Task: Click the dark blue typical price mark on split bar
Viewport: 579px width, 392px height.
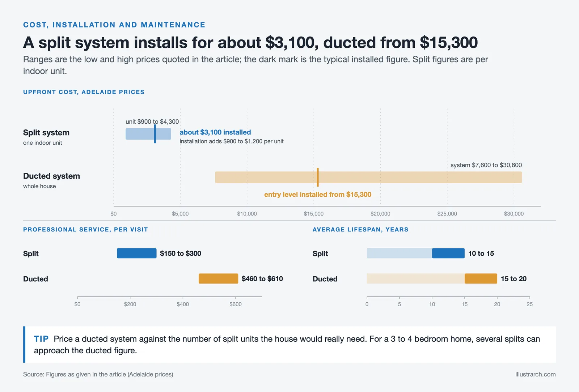Action: [155, 134]
